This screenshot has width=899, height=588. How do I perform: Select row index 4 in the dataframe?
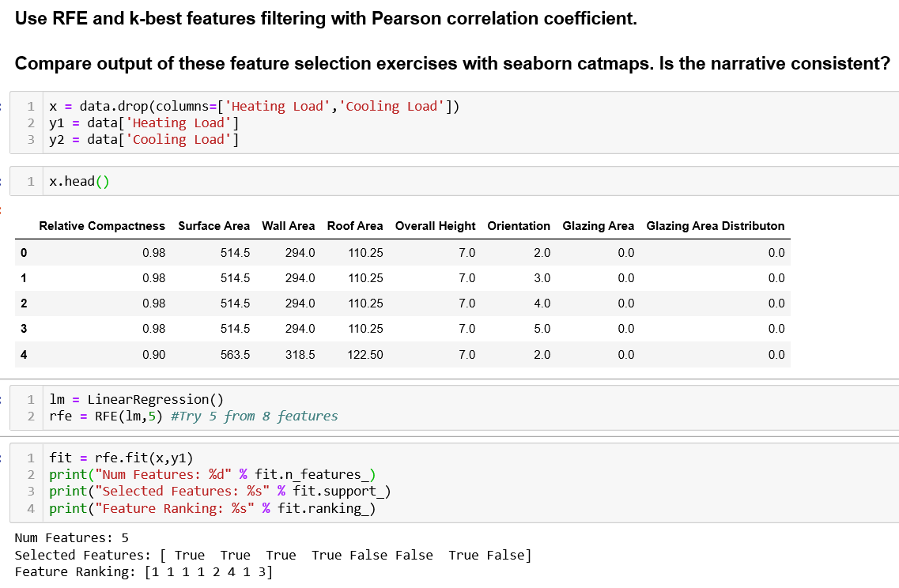pos(24,354)
